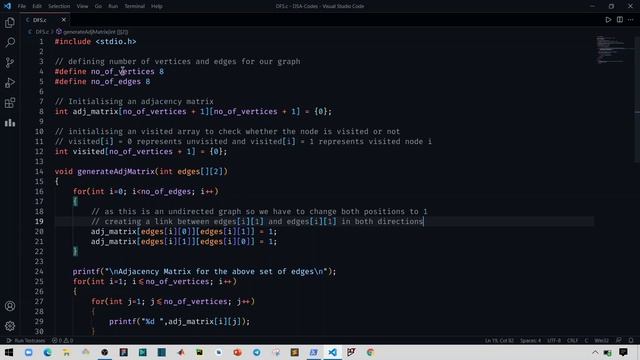Viewport: 640px width, 360px height.
Task: Open the Source Control view
Action: tap(10, 62)
